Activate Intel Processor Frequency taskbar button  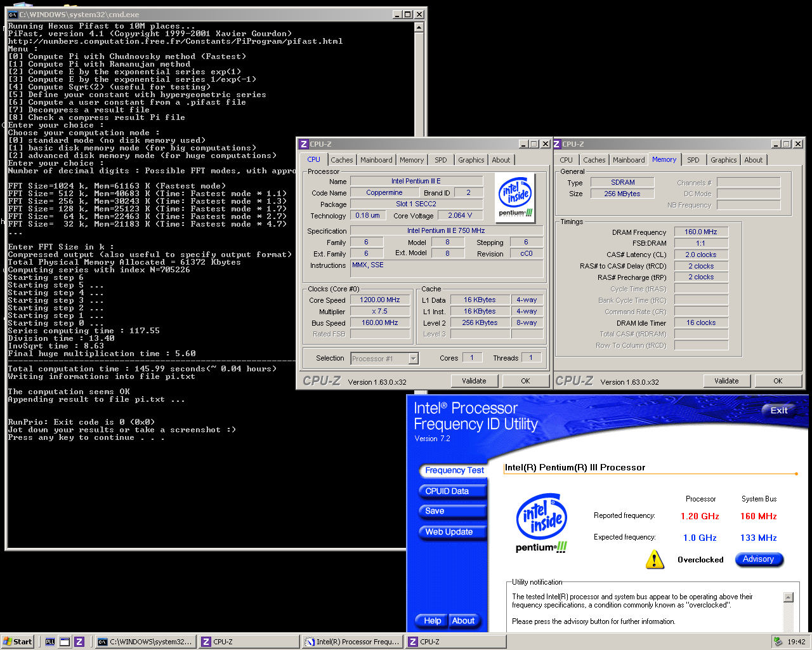click(x=352, y=642)
